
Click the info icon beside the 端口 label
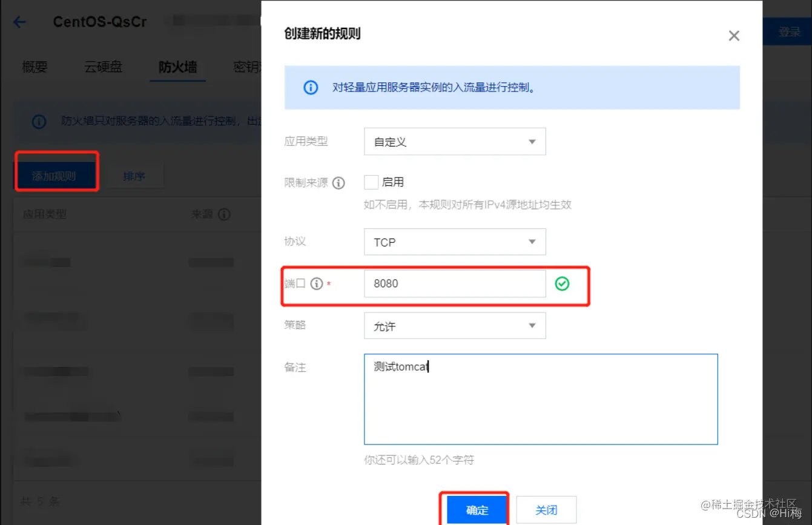tap(317, 283)
